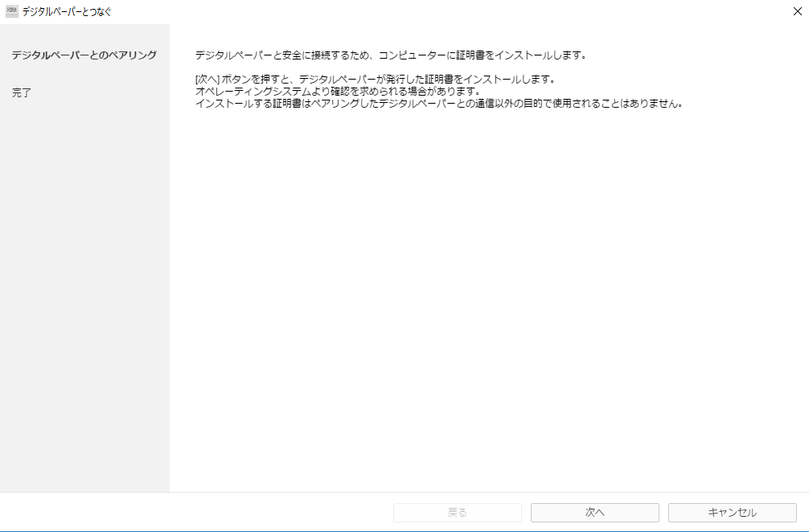Screen dimensions: 809x532
Task: Click the window title デジタルペーパーとつなぐ
Action: point(67,11)
